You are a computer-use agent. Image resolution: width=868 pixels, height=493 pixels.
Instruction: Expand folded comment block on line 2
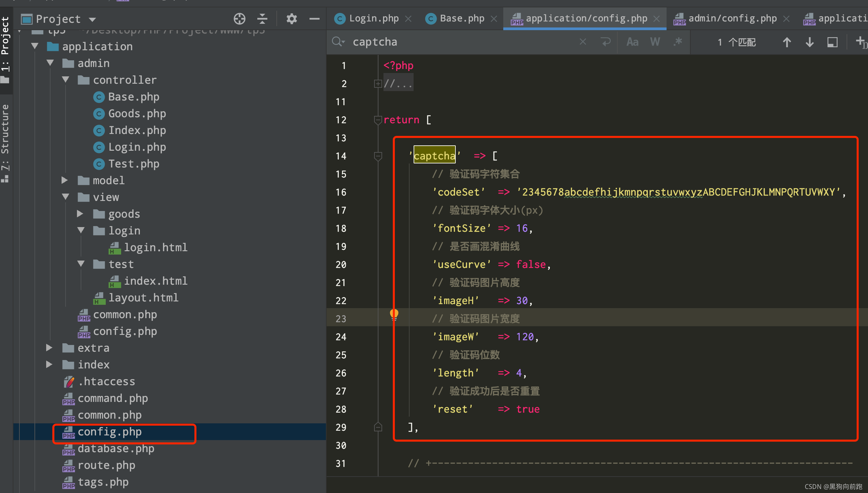coord(378,84)
